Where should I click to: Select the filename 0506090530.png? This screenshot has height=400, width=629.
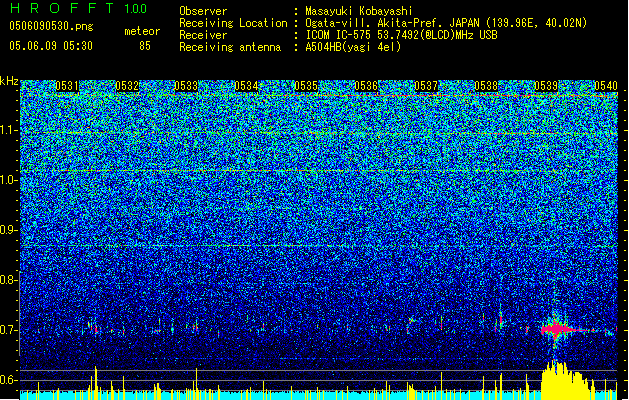tap(51, 26)
